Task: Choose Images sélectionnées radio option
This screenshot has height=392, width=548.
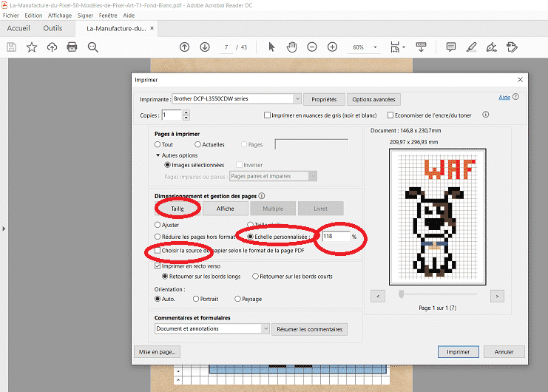Action: (x=167, y=165)
